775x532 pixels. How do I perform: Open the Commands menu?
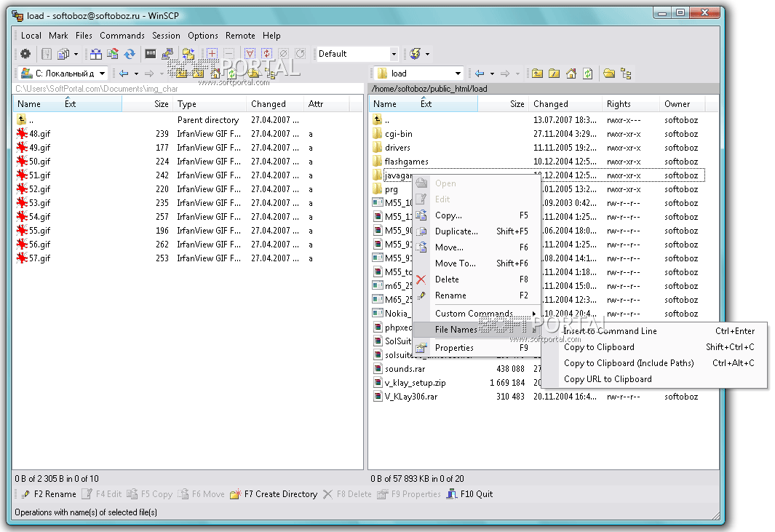(122, 36)
